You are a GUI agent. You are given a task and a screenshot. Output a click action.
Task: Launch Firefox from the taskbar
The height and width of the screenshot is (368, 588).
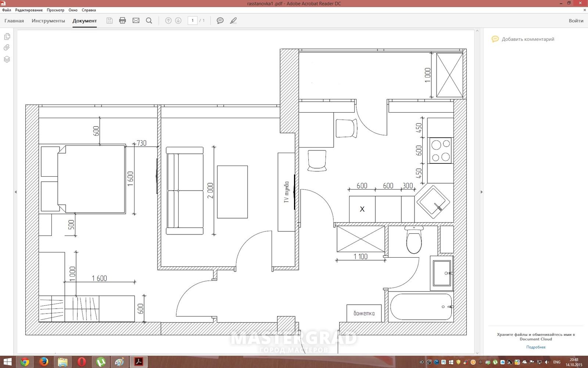44,362
